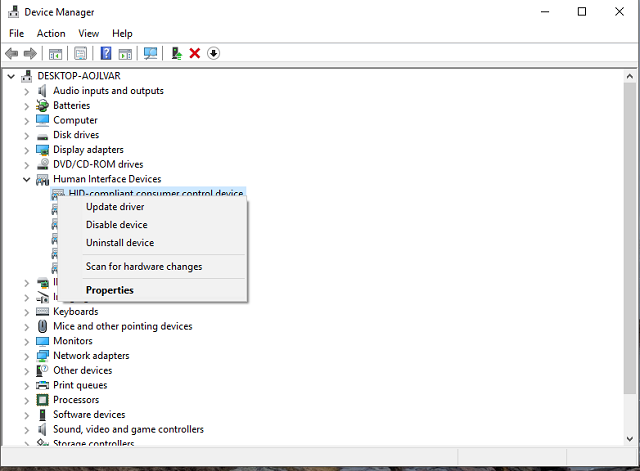
Task: Click the scrollbar up arrow
Action: (630, 76)
